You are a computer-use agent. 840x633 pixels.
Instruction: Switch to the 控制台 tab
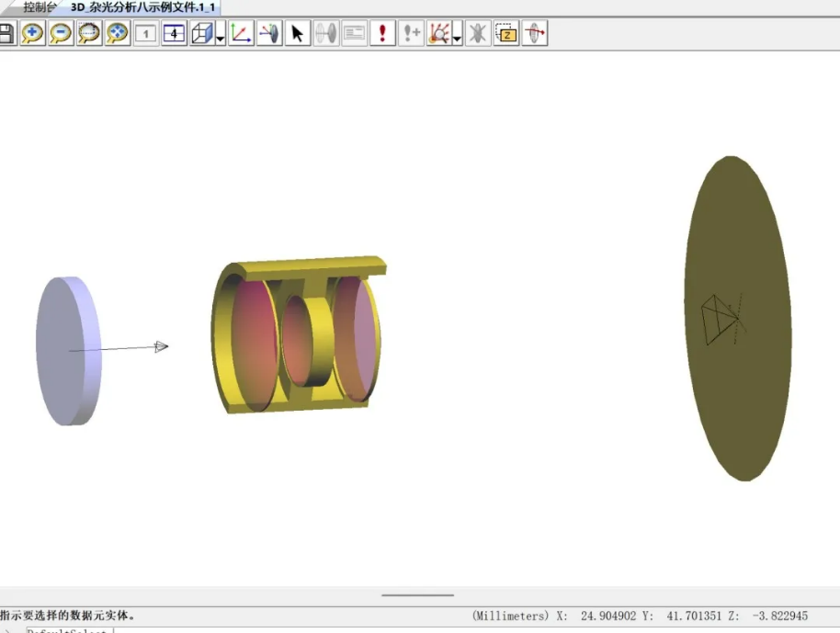point(41,6)
